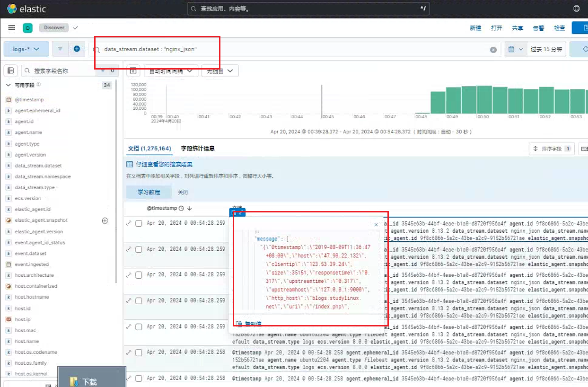Click the green D space avatar
The width and height of the screenshot is (588, 387).
(x=27, y=28)
